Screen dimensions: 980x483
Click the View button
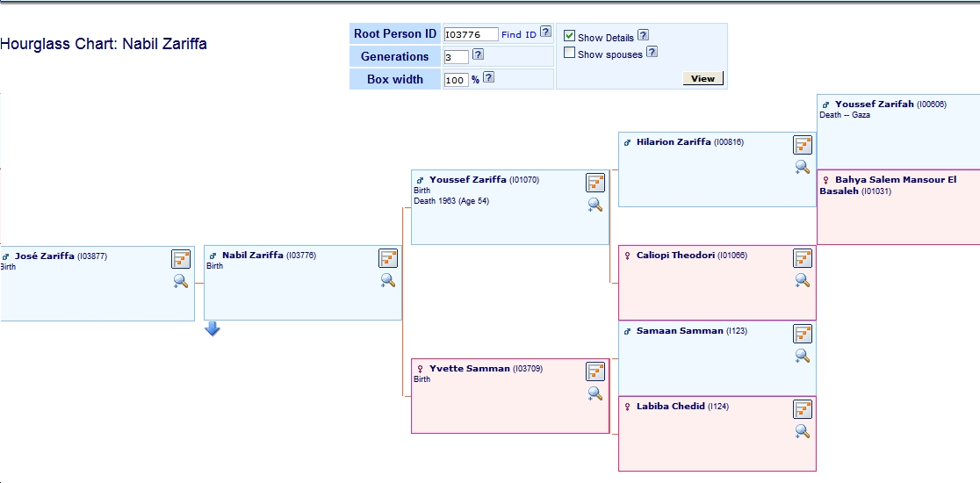(703, 78)
